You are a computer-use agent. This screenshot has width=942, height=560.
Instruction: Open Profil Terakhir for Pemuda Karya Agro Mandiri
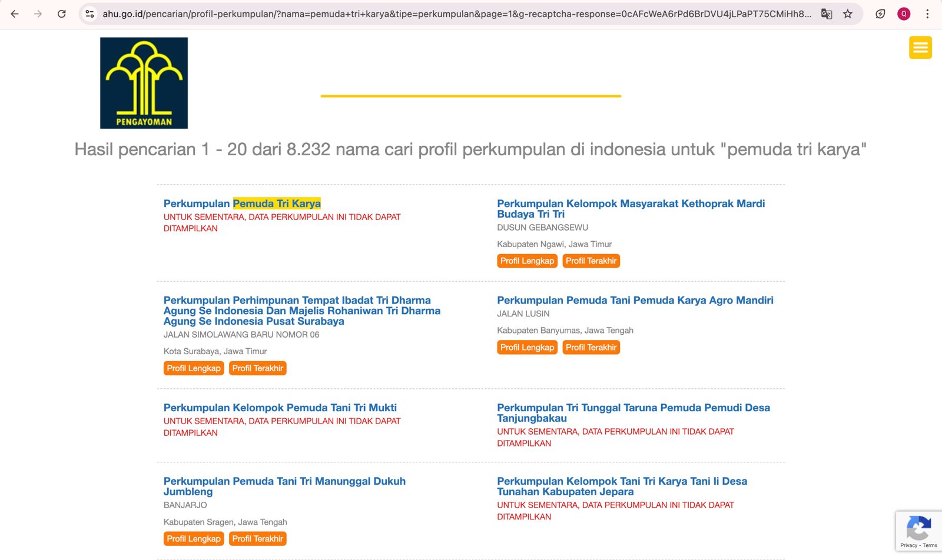(591, 348)
